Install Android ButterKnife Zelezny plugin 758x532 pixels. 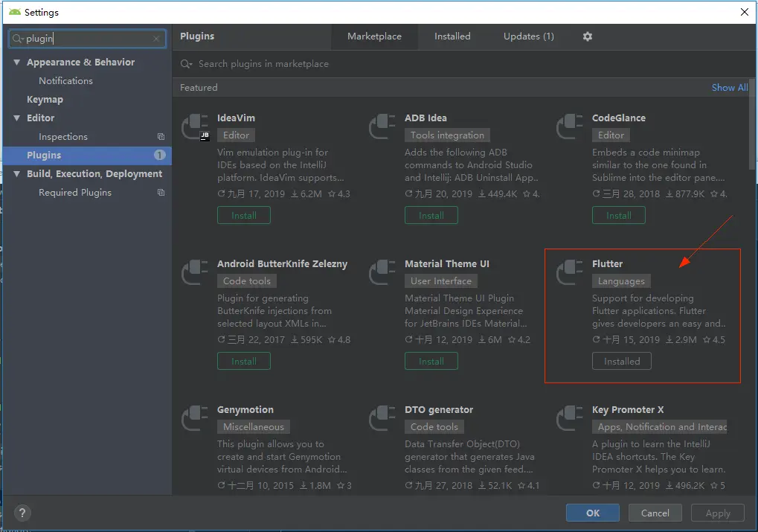(x=244, y=362)
